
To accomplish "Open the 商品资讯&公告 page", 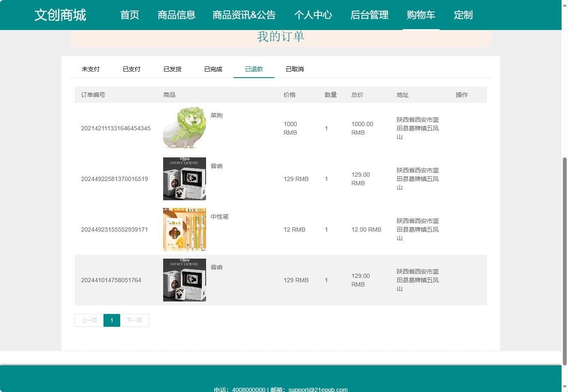I will click(x=244, y=15).
